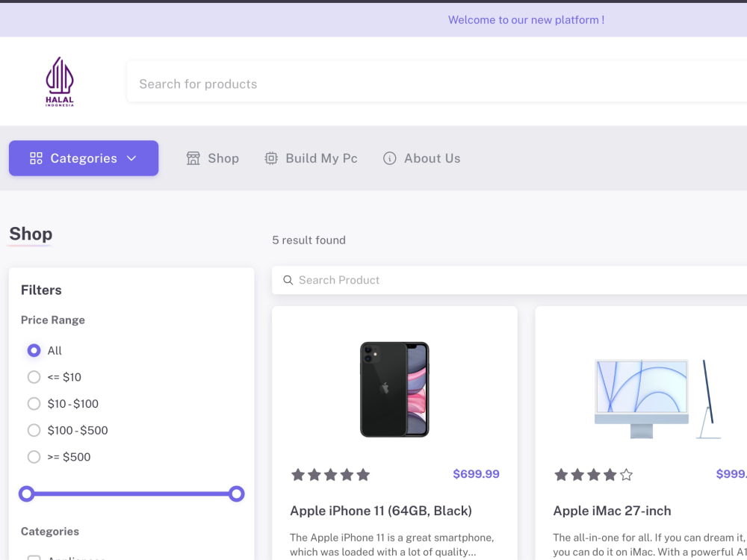Click the grid icon in Categories button
This screenshot has height=560, width=747.
tap(36, 158)
